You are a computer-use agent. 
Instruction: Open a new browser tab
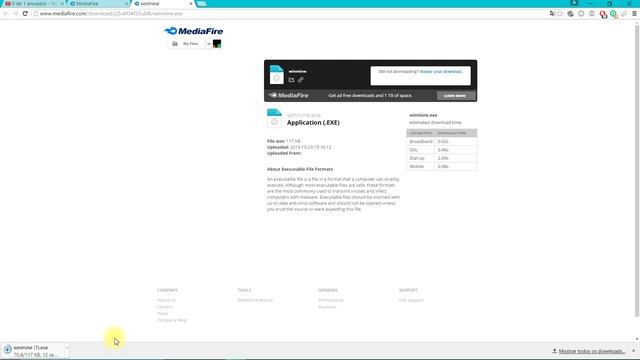click(202, 4)
